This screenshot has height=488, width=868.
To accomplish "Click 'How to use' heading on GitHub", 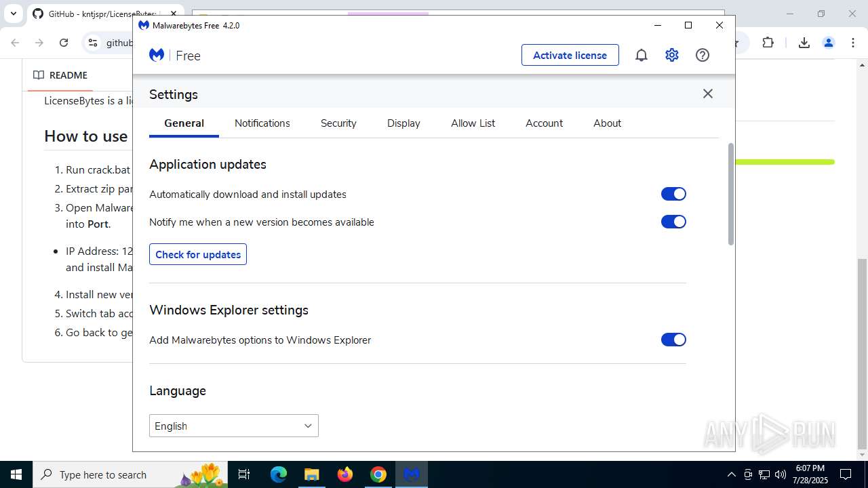I will (x=85, y=136).
